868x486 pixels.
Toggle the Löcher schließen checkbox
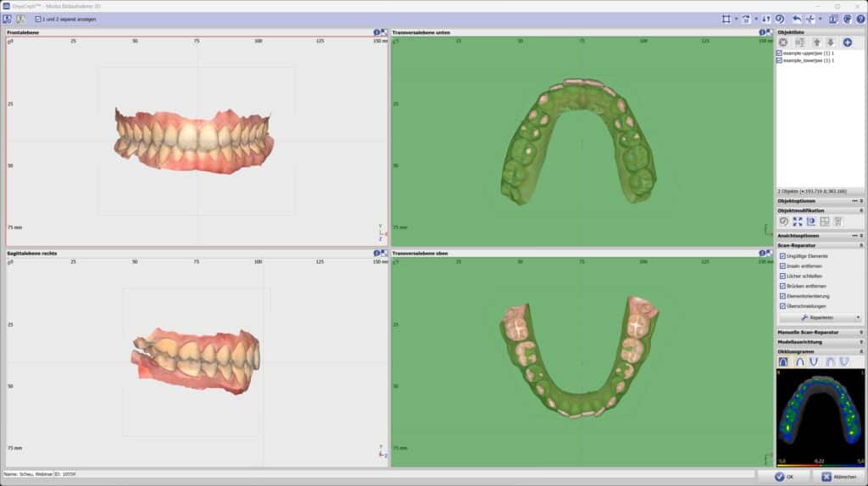coord(782,276)
